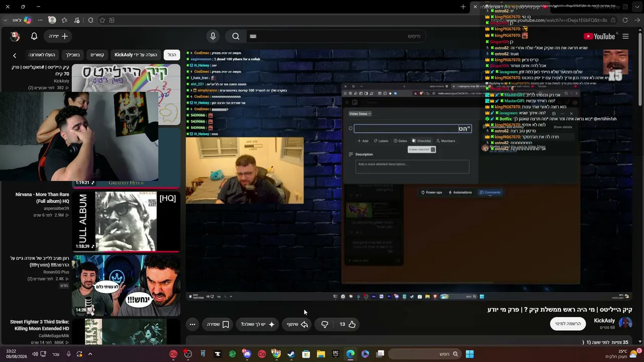The width and height of the screenshot is (644, 362).
Task: Click the aspensilber39 channel name
Action: [x=56, y=208]
